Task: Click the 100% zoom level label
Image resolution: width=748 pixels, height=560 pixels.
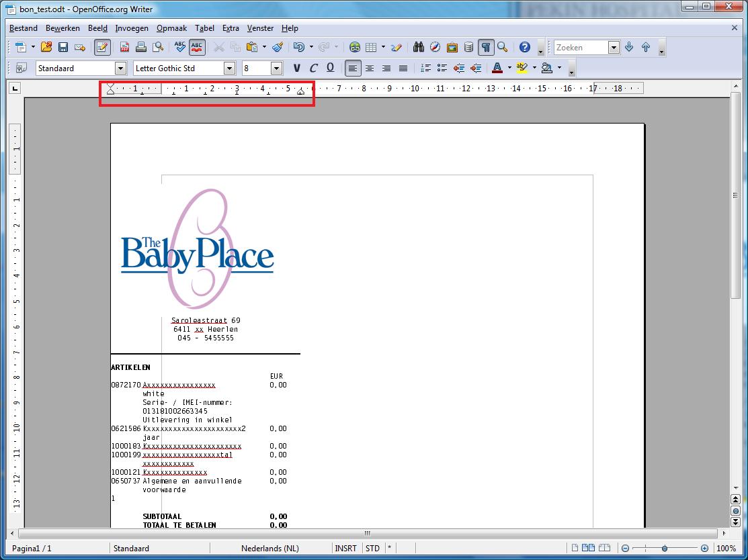Action: pyautogui.click(x=726, y=548)
